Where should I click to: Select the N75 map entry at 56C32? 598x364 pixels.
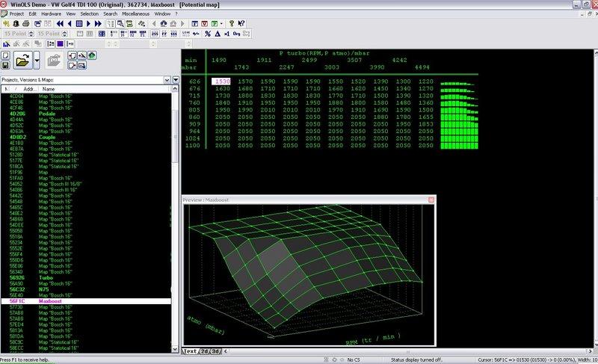(86, 289)
